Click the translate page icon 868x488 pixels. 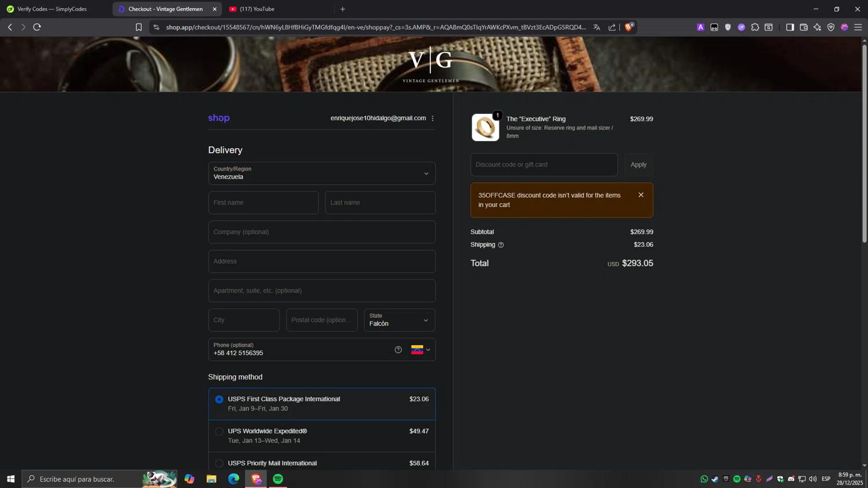597,27
